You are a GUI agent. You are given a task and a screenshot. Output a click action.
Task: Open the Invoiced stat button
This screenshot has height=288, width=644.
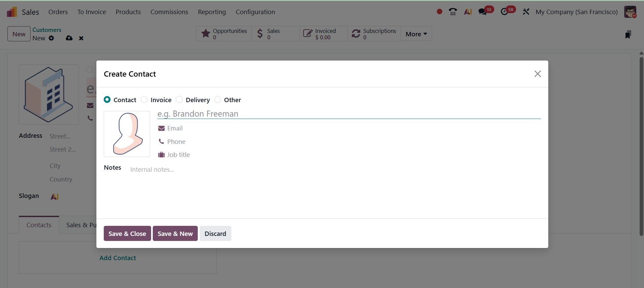tap(324, 34)
